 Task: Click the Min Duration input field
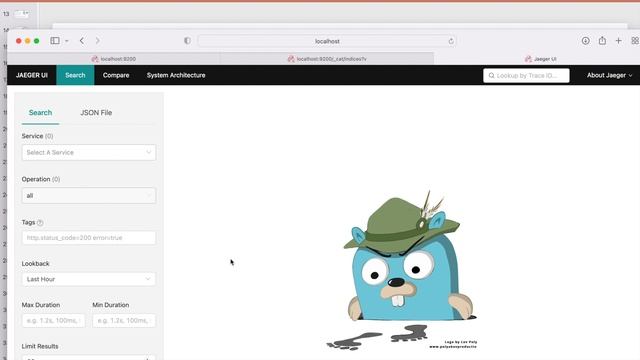(124, 320)
